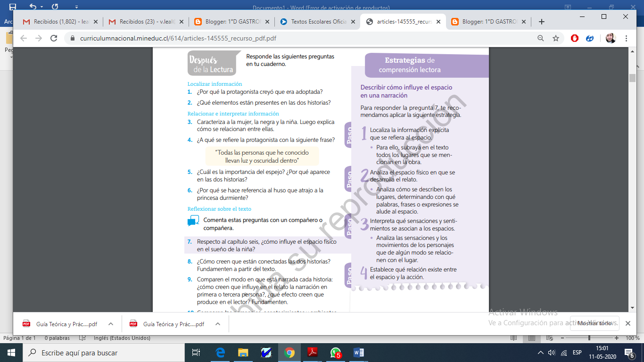Switch Word to Print Layout view
Image resolution: width=644 pixels, height=362 pixels.
[x=531, y=338]
